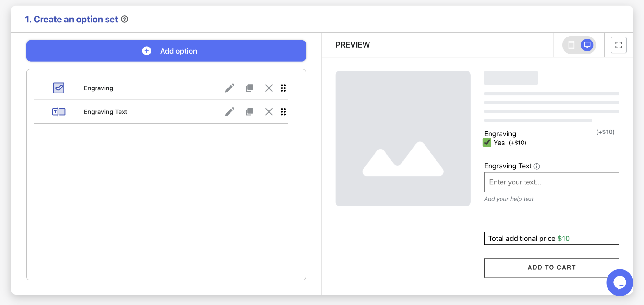Grab the drag handle of Engraving Text row
This screenshot has width=644, height=305.
pyautogui.click(x=283, y=112)
